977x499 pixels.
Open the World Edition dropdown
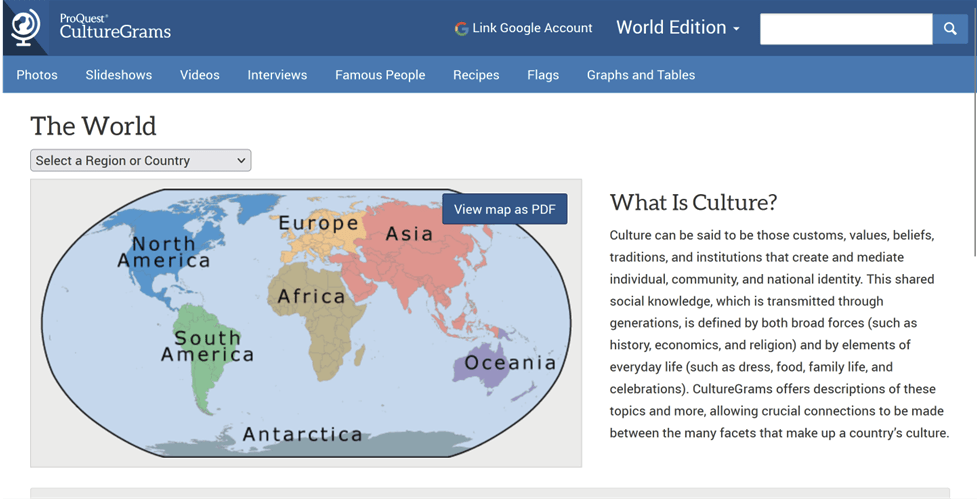(x=677, y=28)
